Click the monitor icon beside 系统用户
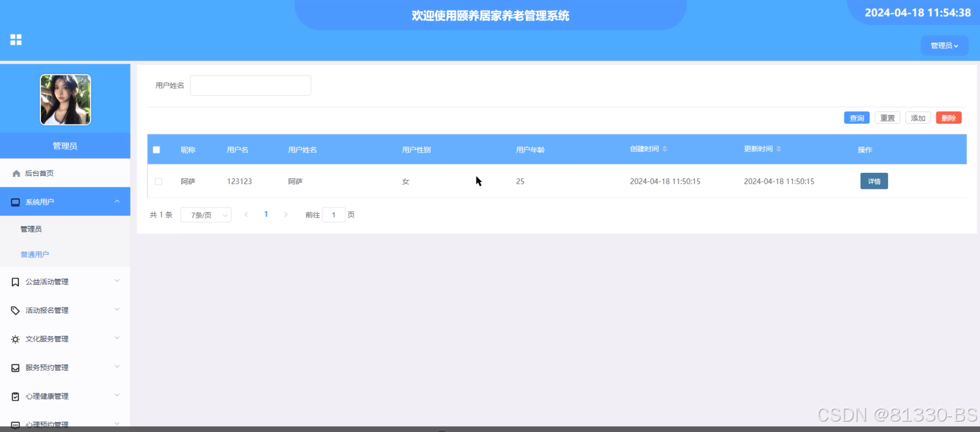The width and height of the screenshot is (980, 432). pos(15,202)
